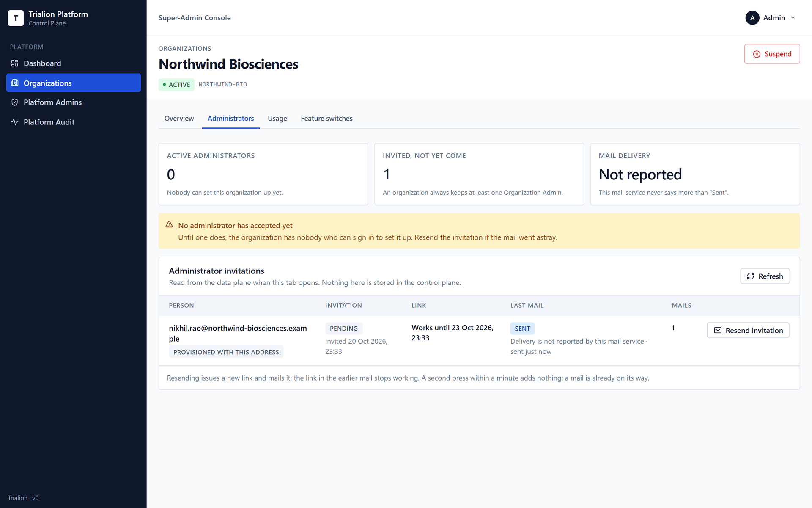Open Platform Audit in sidebar
Image resolution: width=812 pixels, height=508 pixels.
[x=74, y=122]
